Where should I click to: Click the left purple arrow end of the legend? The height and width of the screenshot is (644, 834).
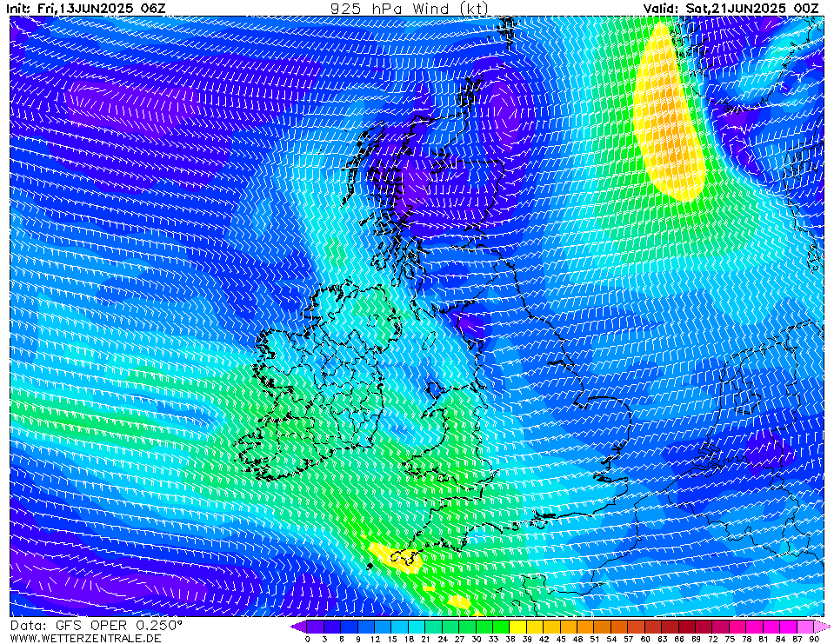pos(299,627)
